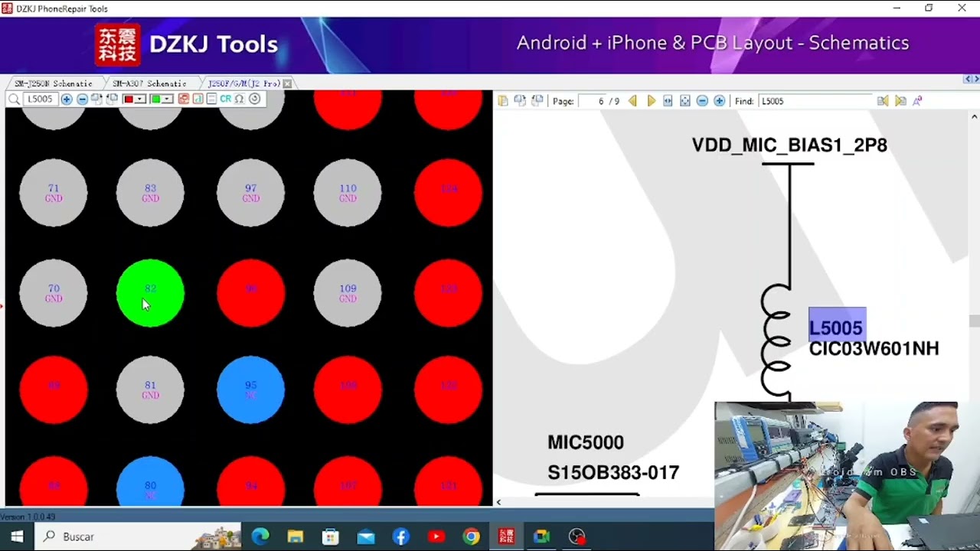Switch to the SM-J250N Schematic tab
Viewport: 980px width, 551px height.
pyautogui.click(x=54, y=83)
